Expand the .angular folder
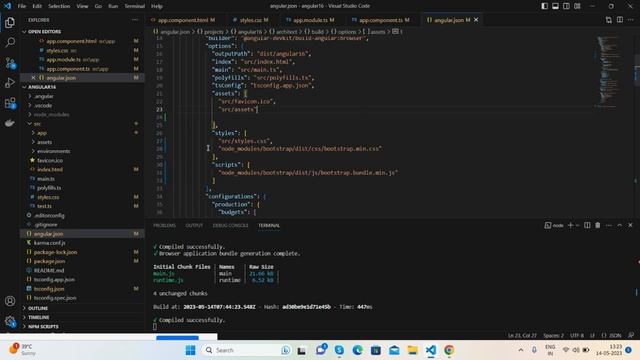 (82, 96)
